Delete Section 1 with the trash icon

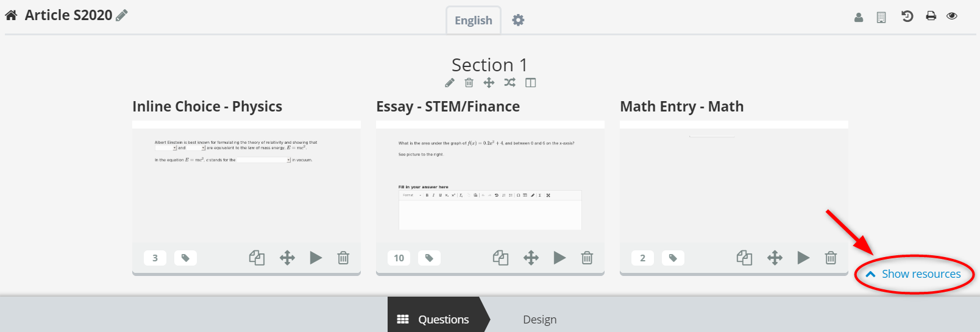point(469,83)
